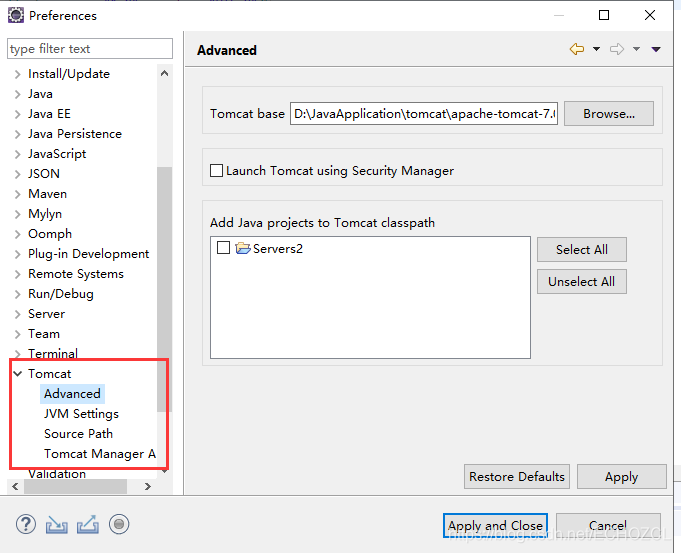681x553 pixels.
Task: Open the page view menu triangle
Action: click(656, 50)
